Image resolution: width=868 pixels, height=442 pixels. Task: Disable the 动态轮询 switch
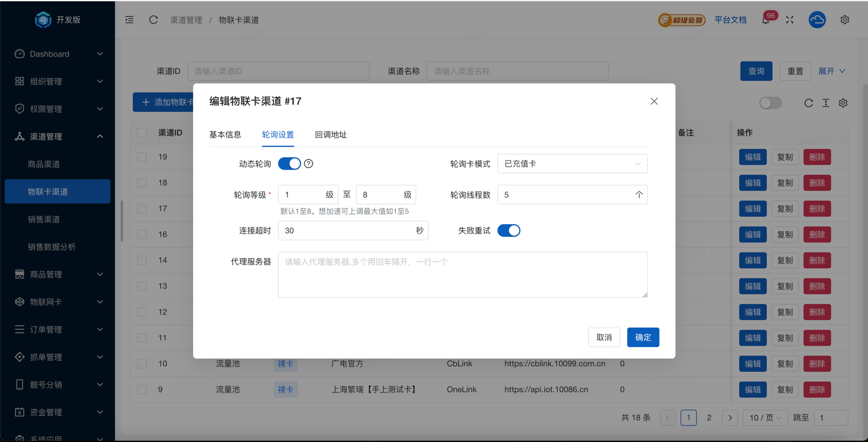[289, 164]
